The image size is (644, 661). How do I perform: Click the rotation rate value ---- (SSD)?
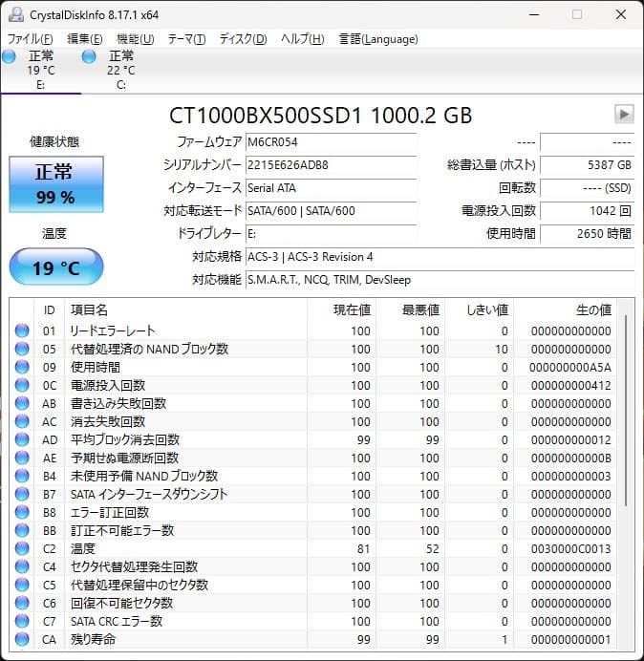coord(587,187)
